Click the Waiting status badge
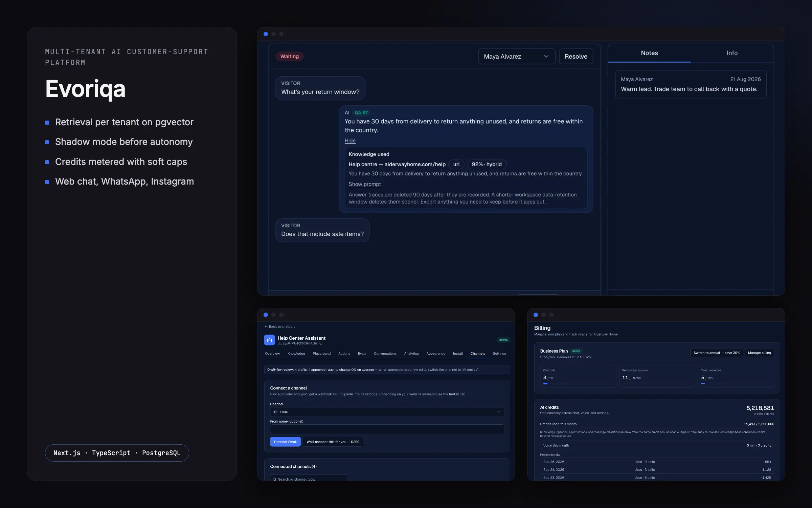 290,57
